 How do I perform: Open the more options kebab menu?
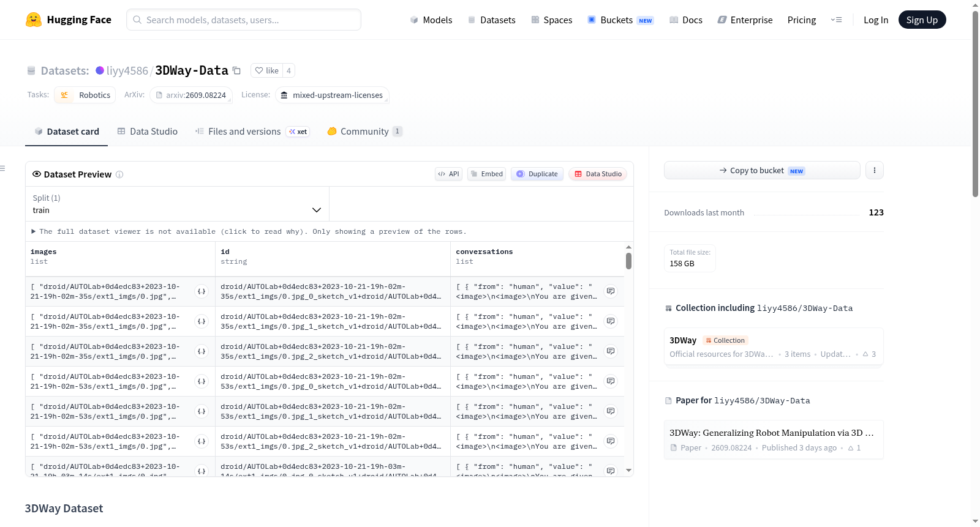[875, 170]
